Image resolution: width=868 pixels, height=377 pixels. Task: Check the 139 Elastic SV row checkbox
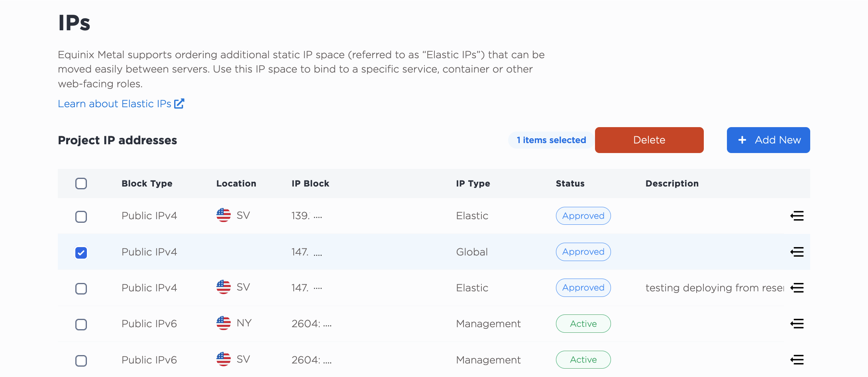tap(81, 217)
